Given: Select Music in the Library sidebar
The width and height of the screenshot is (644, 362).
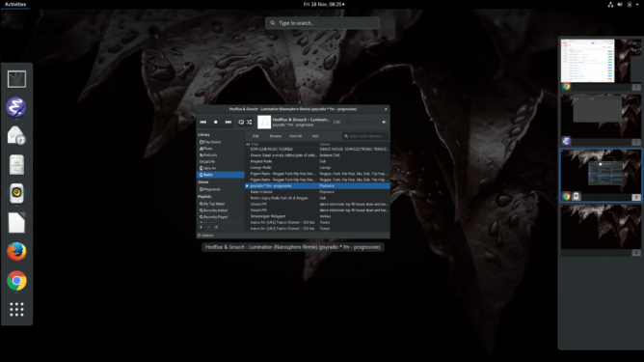Looking at the screenshot, I should (221, 149).
